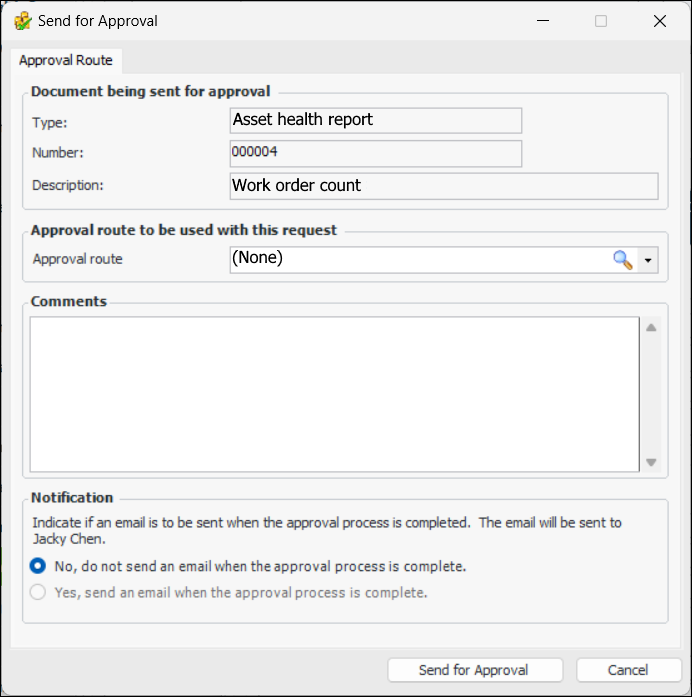This screenshot has width=692, height=697.
Task: Switch to the Approval Route tab
Action: (x=66, y=60)
